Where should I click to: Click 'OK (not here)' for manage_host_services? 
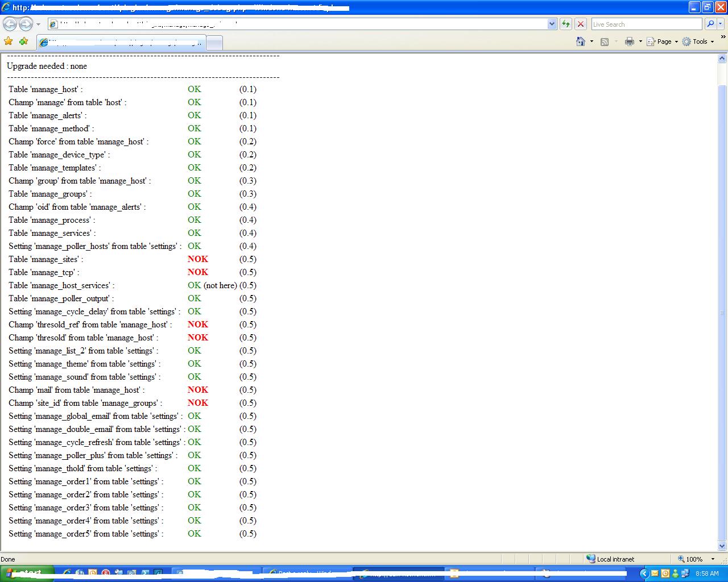(212, 285)
